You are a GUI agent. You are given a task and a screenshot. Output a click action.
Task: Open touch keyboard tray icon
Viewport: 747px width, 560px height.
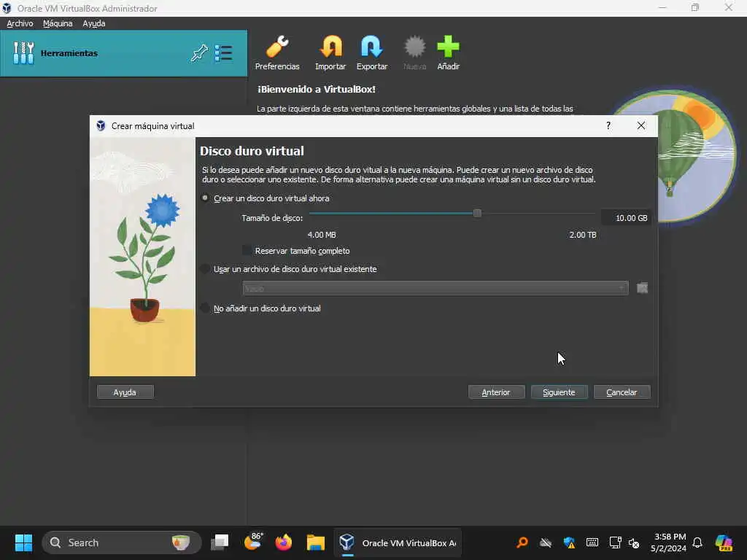point(592,542)
